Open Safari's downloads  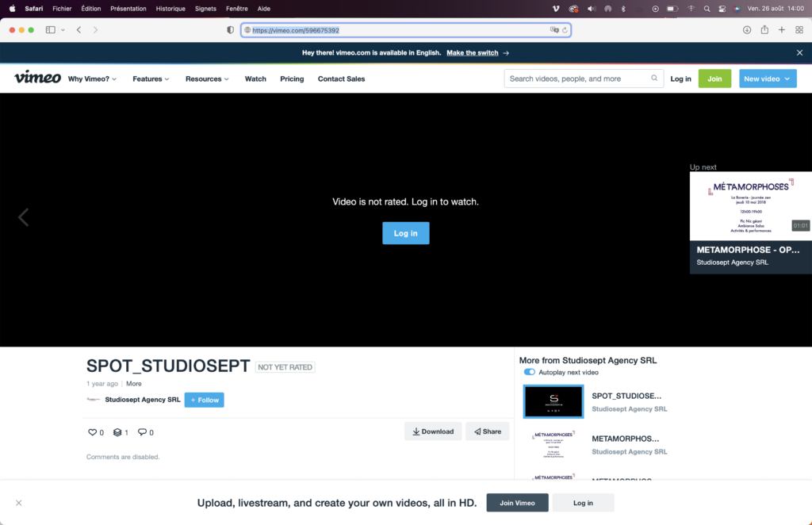tap(747, 30)
